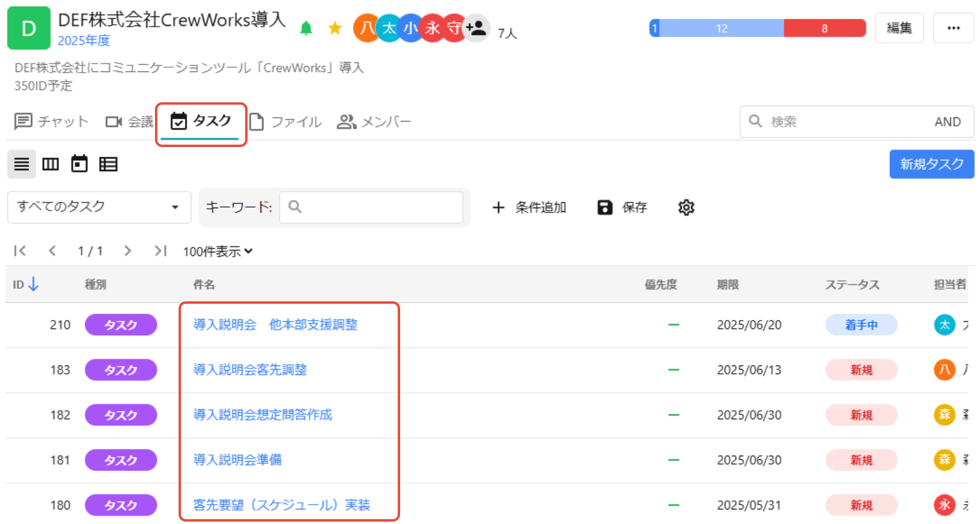Click the 担当者 column header

pyautogui.click(x=950, y=284)
